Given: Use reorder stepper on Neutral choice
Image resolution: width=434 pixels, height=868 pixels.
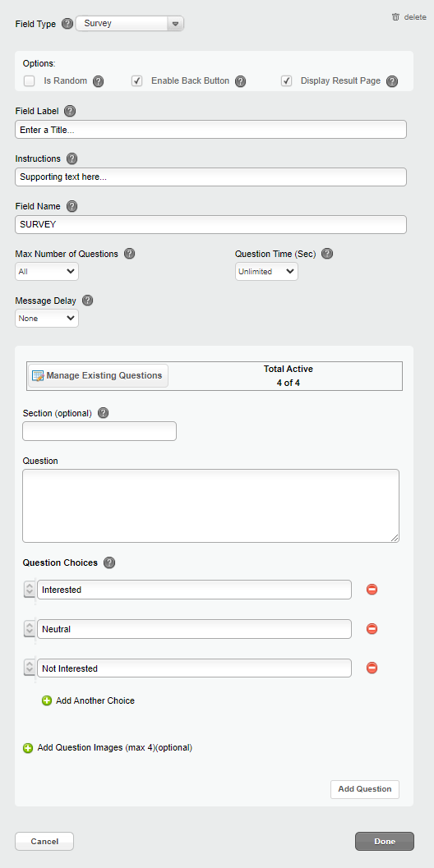Looking at the screenshot, I should coord(30,629).
